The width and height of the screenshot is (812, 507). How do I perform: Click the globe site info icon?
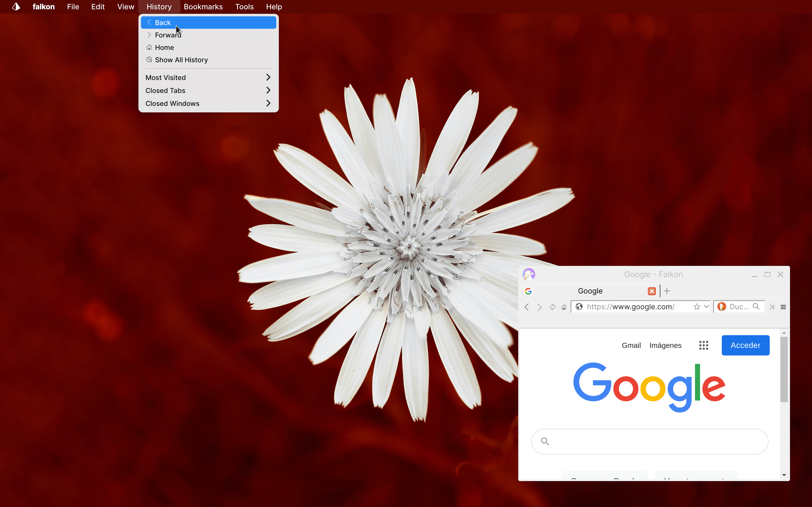(x=579, y=306)
